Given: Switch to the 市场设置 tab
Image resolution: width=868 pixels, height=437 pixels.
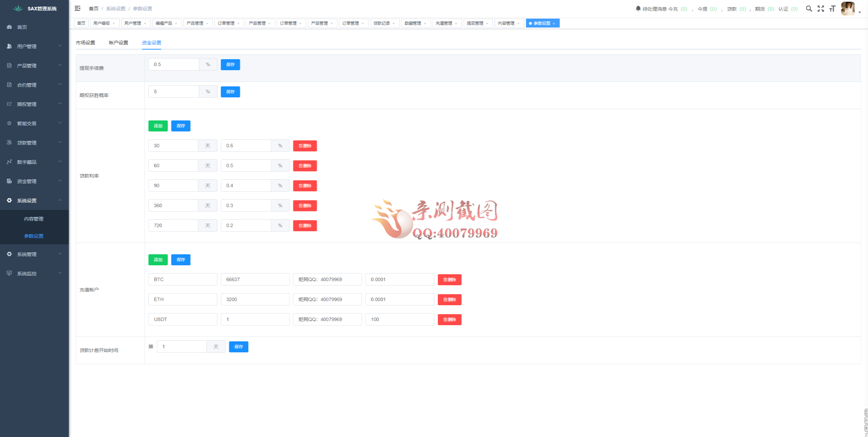Looking at the screenshot, I should tap(85, 43).
